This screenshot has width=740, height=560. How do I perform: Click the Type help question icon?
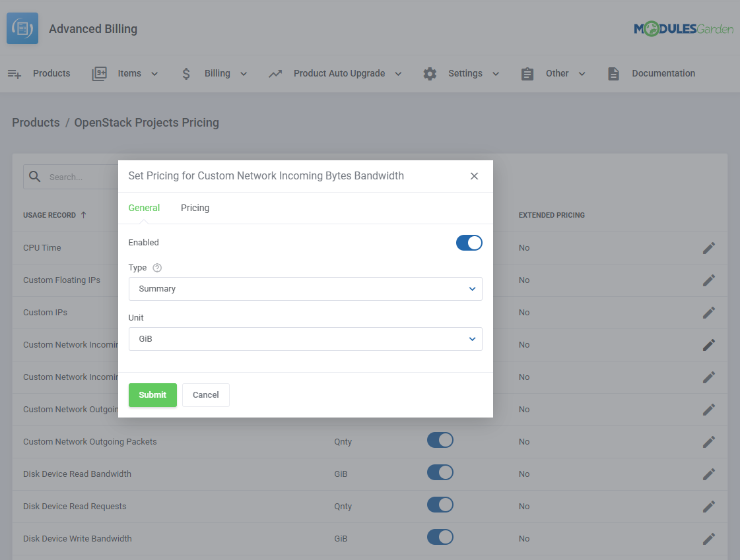tap(157, 268)
